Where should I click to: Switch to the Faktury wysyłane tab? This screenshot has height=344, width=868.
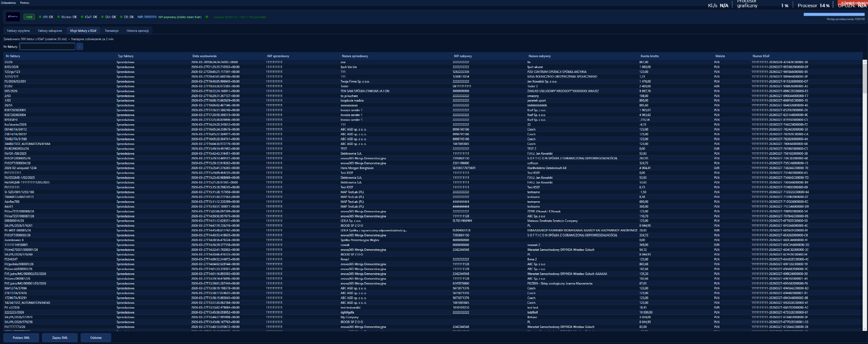tap(18, 31)
